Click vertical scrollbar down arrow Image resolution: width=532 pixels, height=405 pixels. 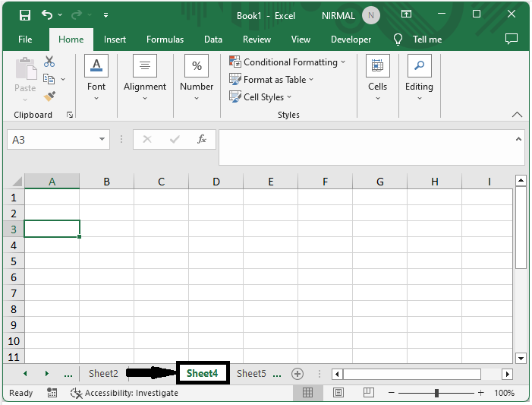(x=521, y=358)
